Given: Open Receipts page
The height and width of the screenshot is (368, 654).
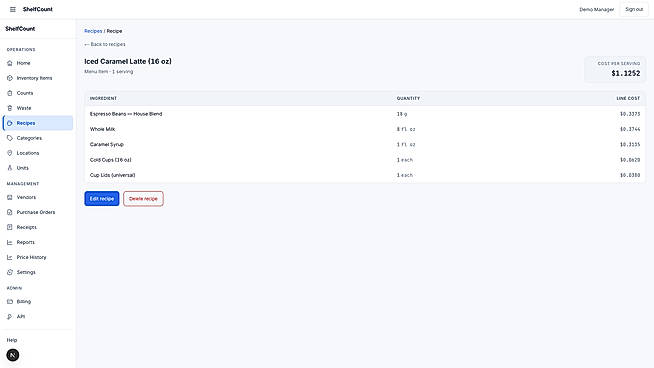Looking at the screenshot, I should pos(38,227).
